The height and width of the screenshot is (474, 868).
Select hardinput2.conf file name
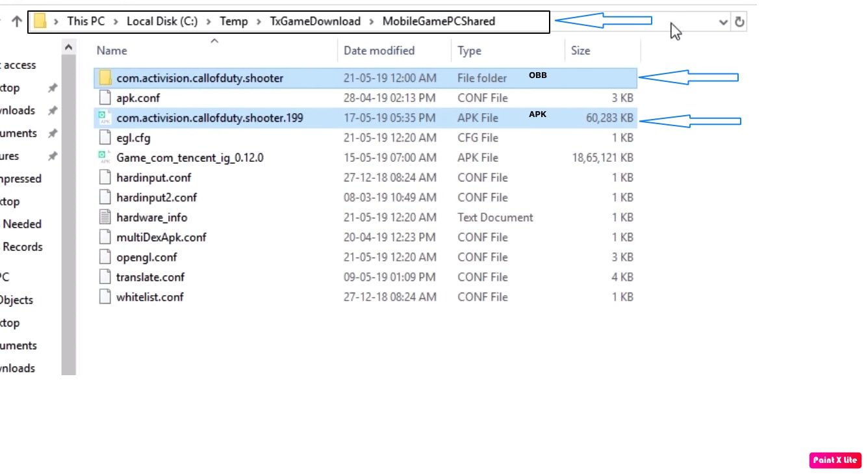tap(157, 198)
